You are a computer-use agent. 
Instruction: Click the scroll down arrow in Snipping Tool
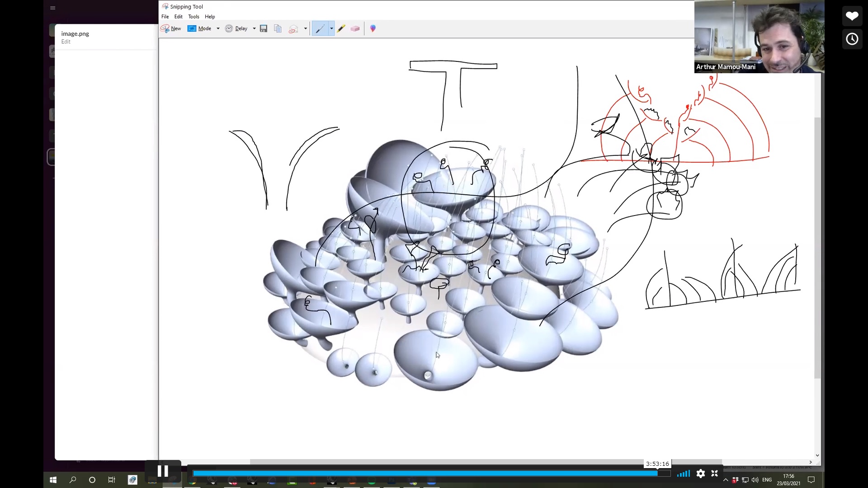817,455
